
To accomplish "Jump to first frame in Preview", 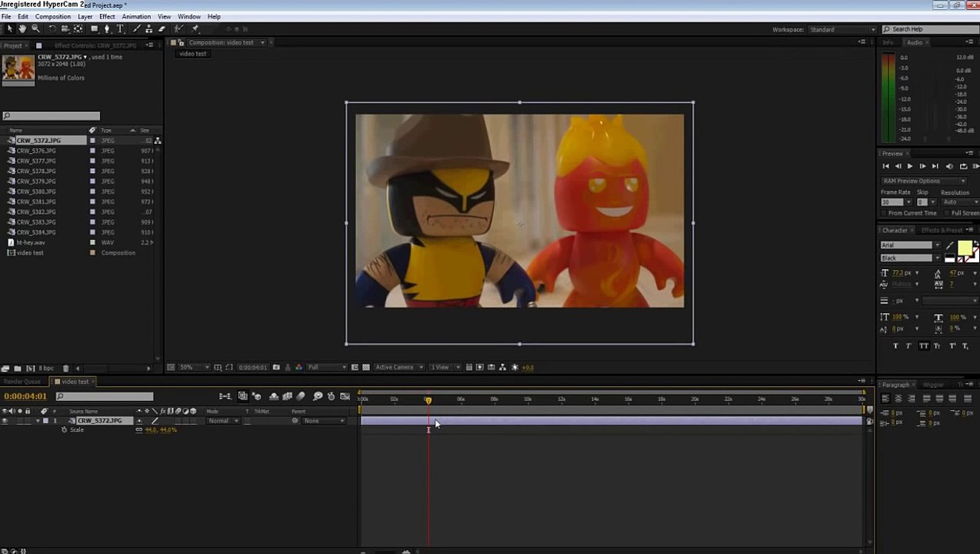I will [x=885, y=166].
